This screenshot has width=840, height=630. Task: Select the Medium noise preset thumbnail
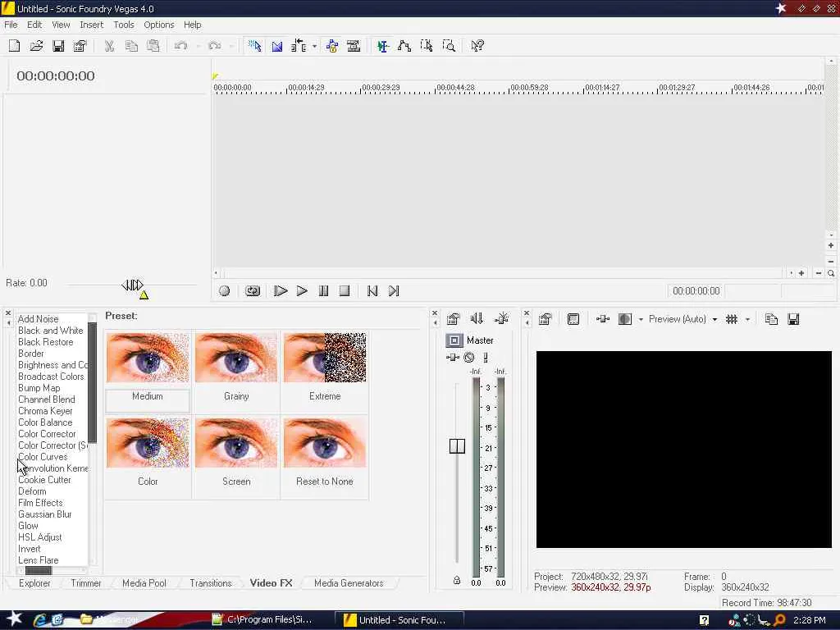pyautogui.click(x=148, y=358)
